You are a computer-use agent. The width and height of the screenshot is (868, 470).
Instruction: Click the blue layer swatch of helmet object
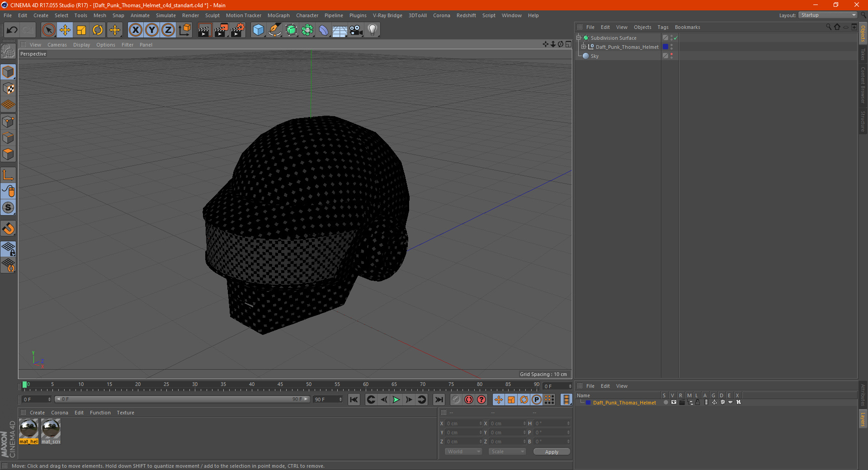point(665,47)
